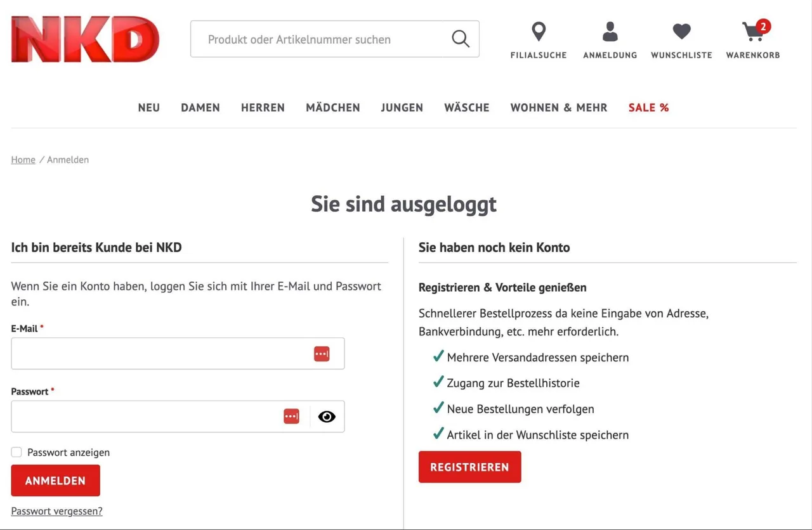Open the WÄSCHE menu category
The width and height of the screenshot is (812, 530).
[467, 108]
